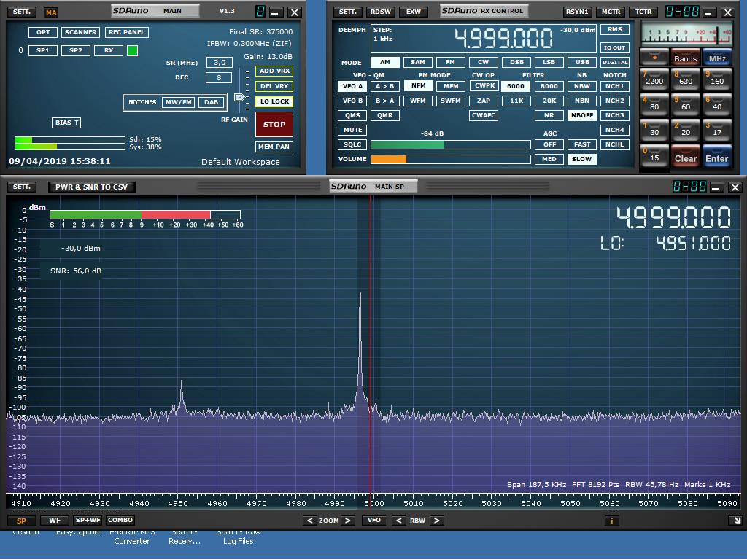Click the VFO button in Main SP bar
747x560 pixels.
pyautogui.click(x=374, y=521)
